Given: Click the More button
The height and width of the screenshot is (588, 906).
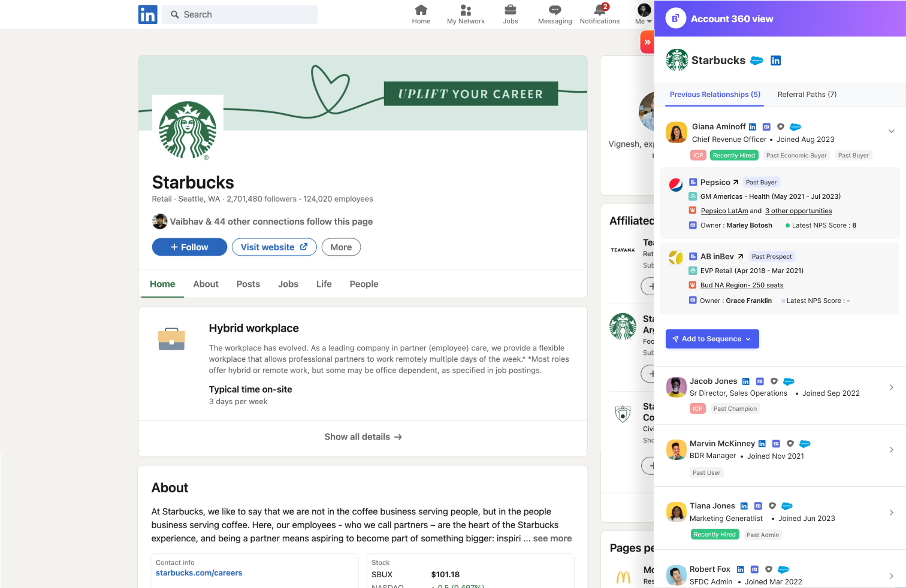Looking at the screenshot, I should pyautogui.click(x=341, y=247).
